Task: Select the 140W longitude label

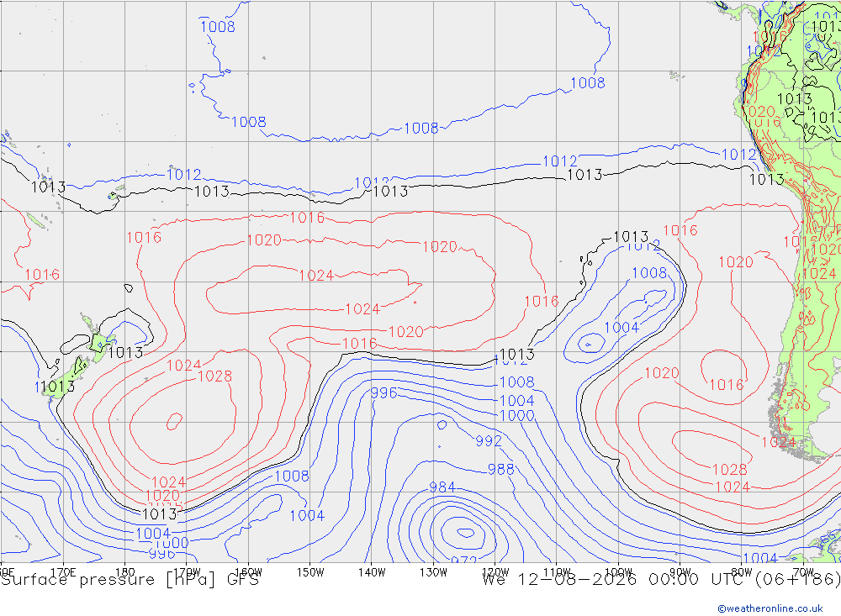Action: click(372, 572)
